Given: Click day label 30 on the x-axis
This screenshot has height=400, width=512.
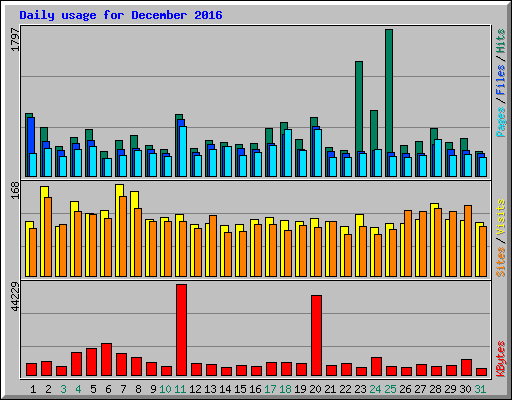Looking at the screenshot, I should click(465, 389).
